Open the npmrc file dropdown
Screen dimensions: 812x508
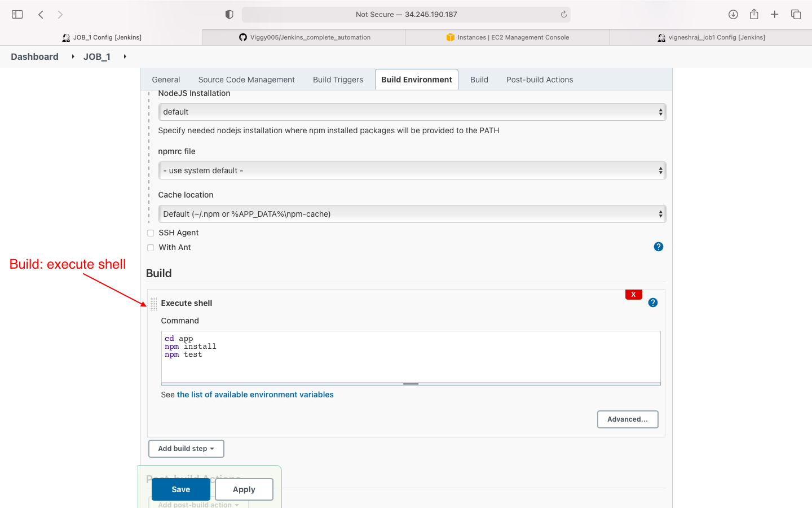tap(412, 170)
